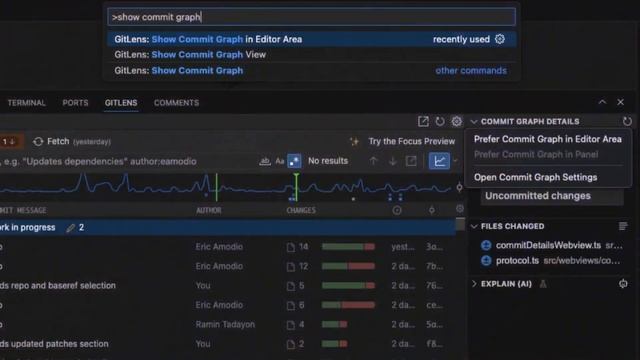The height and width of the screenshot is (360, 640).
Task: Click the graph's vertical scrollbar thumb
Action: click(460, 224)
